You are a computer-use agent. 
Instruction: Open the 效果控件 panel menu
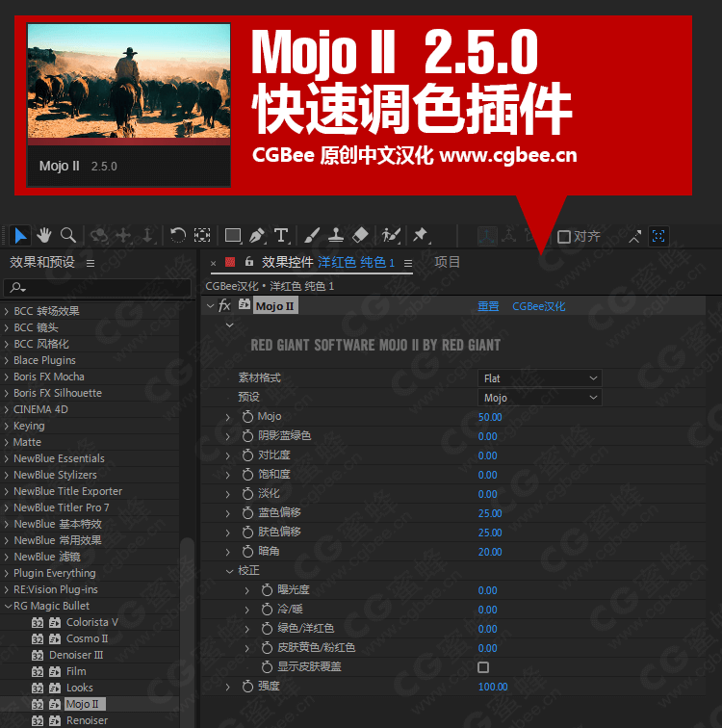pos(408,263)
